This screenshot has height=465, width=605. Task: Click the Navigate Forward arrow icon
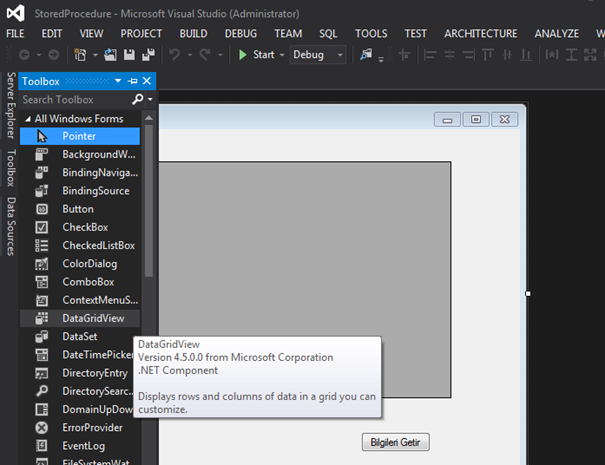(x=54, y=55)
